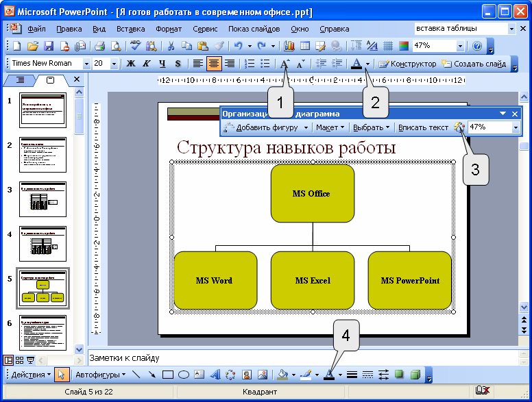The height and width of the screenshot is (402, 532).
Task: Toggle Italic formatting (К)
Action: [x=147, y=64]
